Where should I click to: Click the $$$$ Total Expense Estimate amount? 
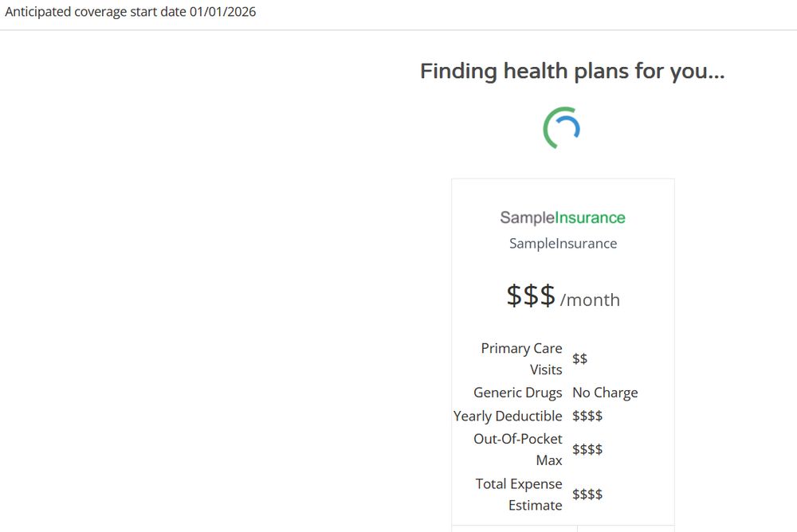[x=587, y=494]
